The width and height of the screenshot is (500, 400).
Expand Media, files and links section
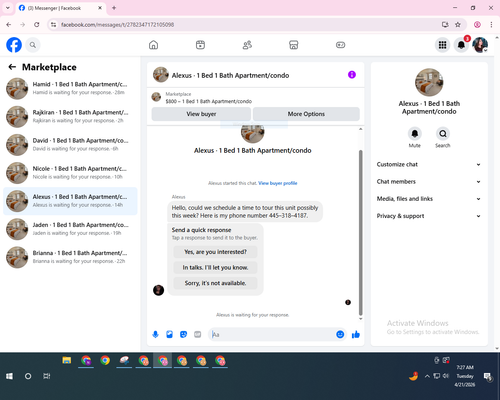pos(429,199)
